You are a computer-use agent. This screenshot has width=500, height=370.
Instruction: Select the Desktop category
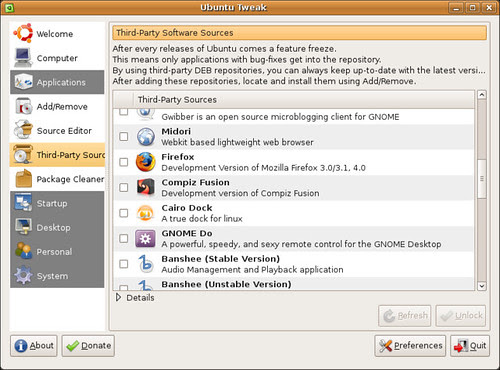click(x=57, y=227)
